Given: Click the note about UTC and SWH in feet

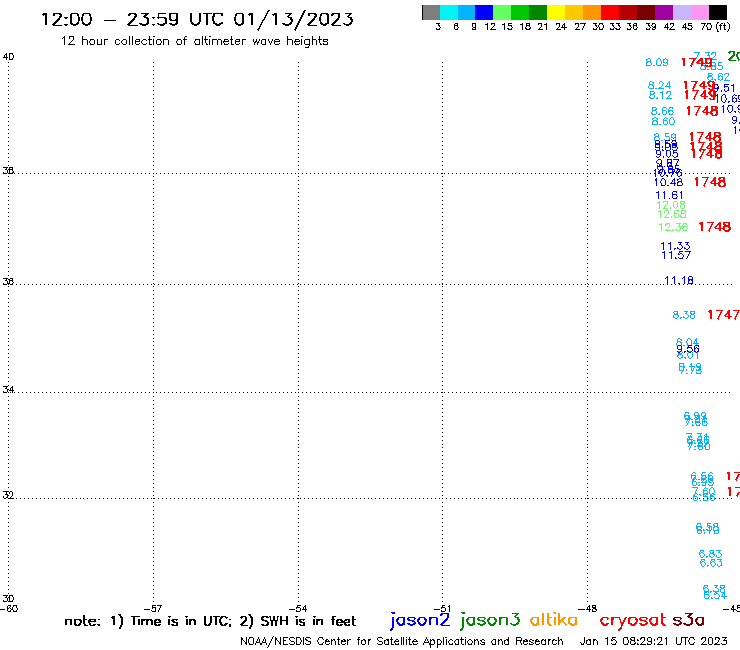Looking at the screenshot, I should coord(210,621).
